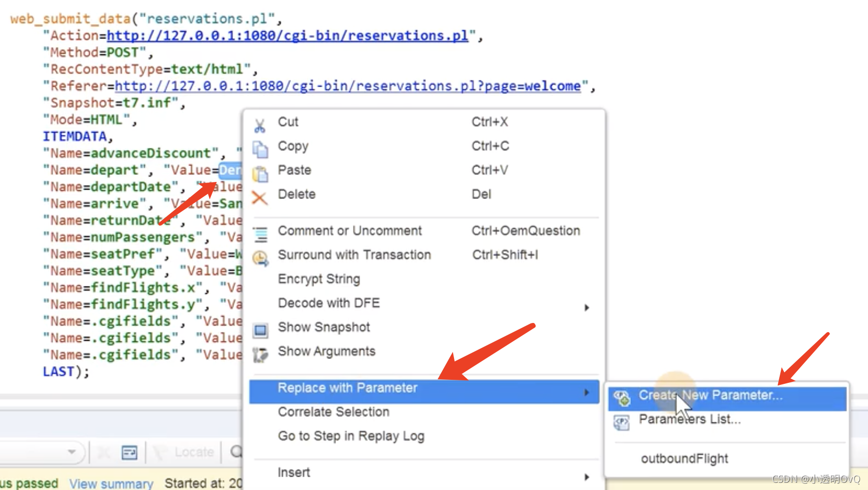Click the web_submit_data function name
The height and width of the screenshot is (490, 868).
click(70, 19)
